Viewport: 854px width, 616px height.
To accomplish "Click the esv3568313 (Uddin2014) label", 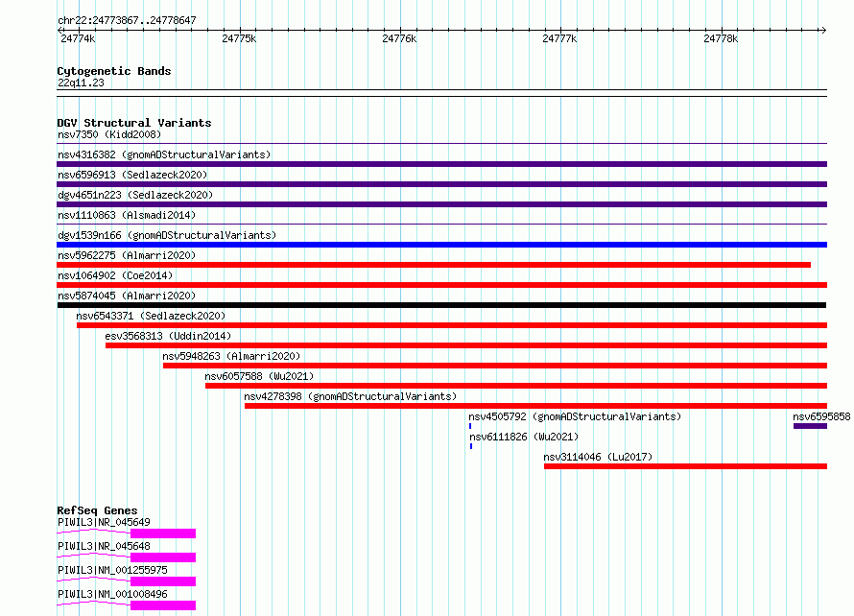I will pos(168,336).
